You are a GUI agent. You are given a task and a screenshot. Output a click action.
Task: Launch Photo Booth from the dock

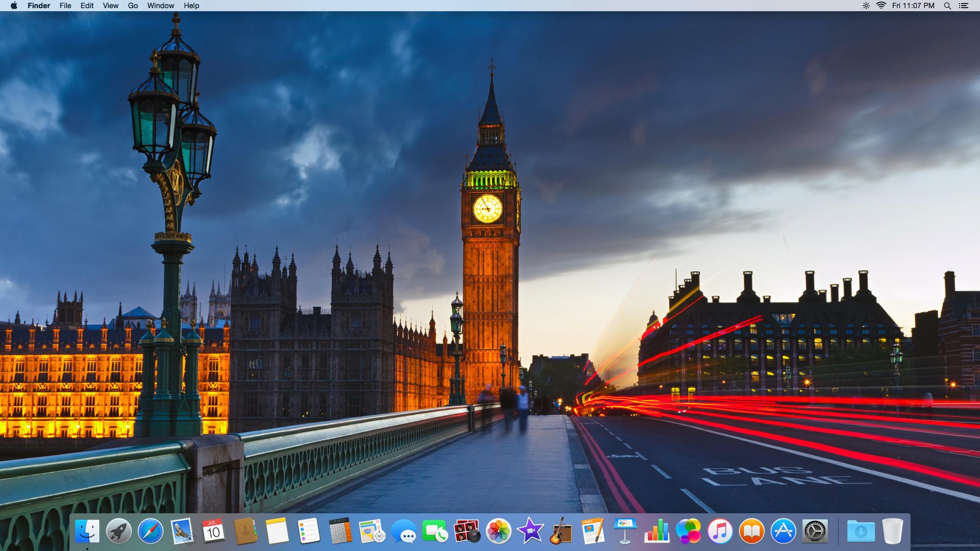(467, 532)
